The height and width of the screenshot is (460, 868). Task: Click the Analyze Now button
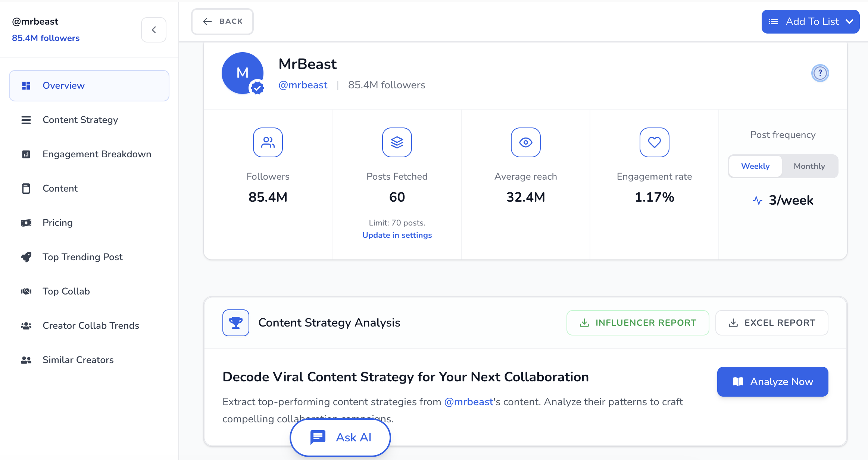(772, 382)
